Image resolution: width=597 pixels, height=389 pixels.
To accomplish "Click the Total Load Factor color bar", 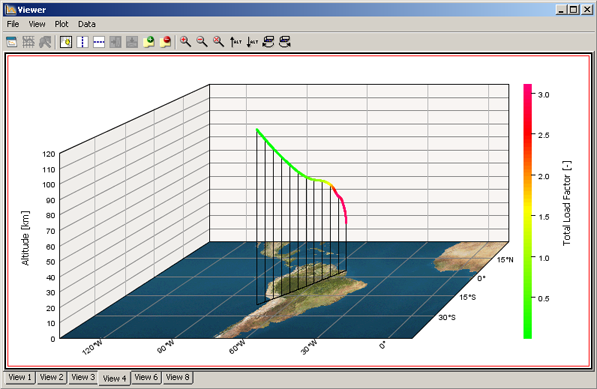I will click(x=527, y=211).
